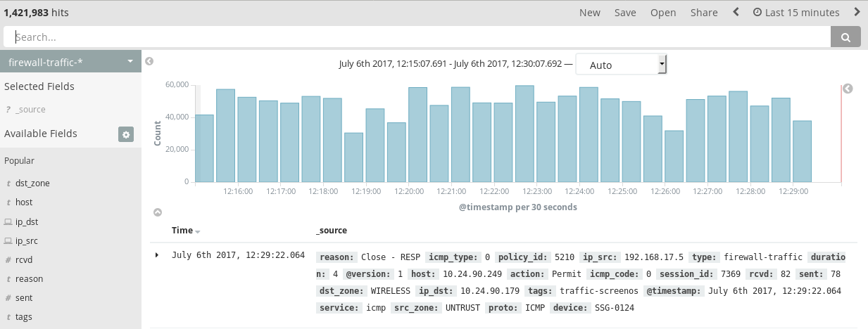Screen dimensions: 868x329
Task: Click Save in the top menu
Action: pyautogui.click(x=625, y=13)
